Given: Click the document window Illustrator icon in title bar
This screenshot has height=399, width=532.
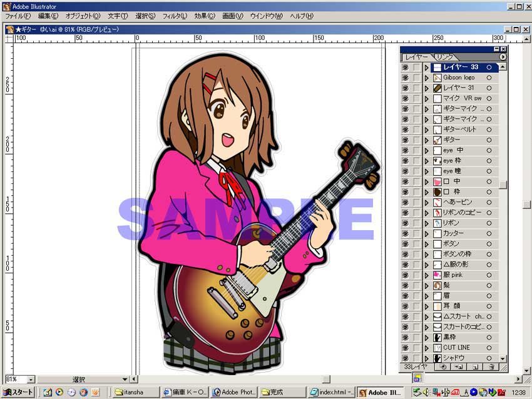Looking at the screenshot, I should [x=10, y=29].
